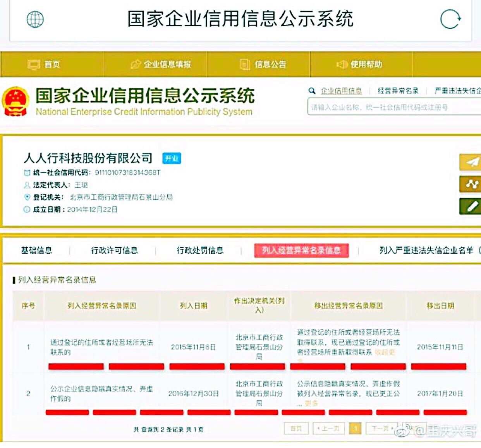Image resolution: width=481 pixels, height=448 pixels.
Task: Click the 上一页 pagination button
Action: (x=328, y=428)
